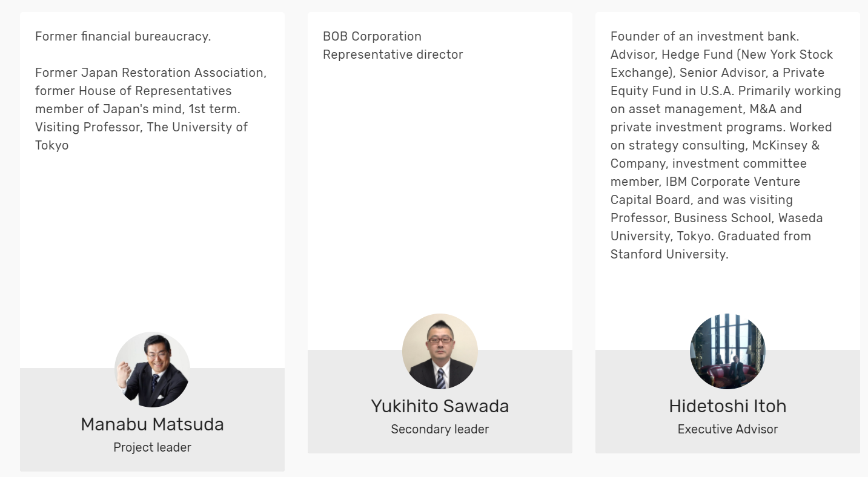Click 'Visiting Professor, The University of' line
Image resolution: width=868 pixels, height=477 pixels.
pyautogui.click(x=141, y=127)
